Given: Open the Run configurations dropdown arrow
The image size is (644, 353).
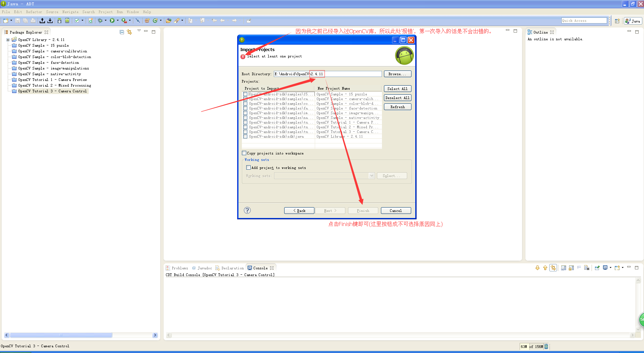Looking at the screenshot, I should [118, 20].
